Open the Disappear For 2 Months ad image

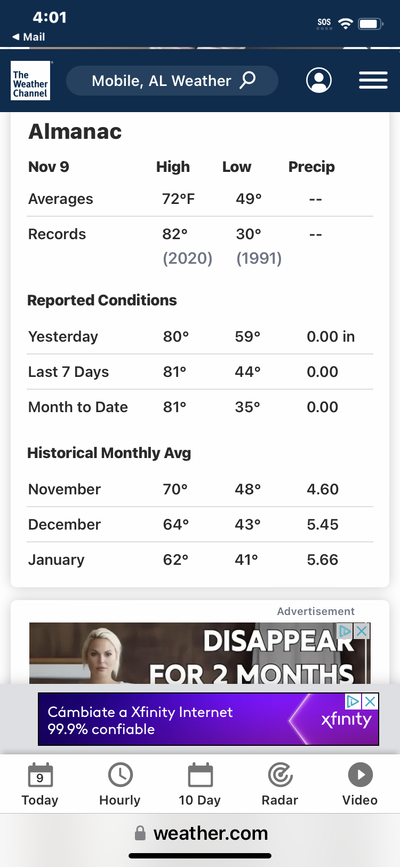(x=200, y=654)
